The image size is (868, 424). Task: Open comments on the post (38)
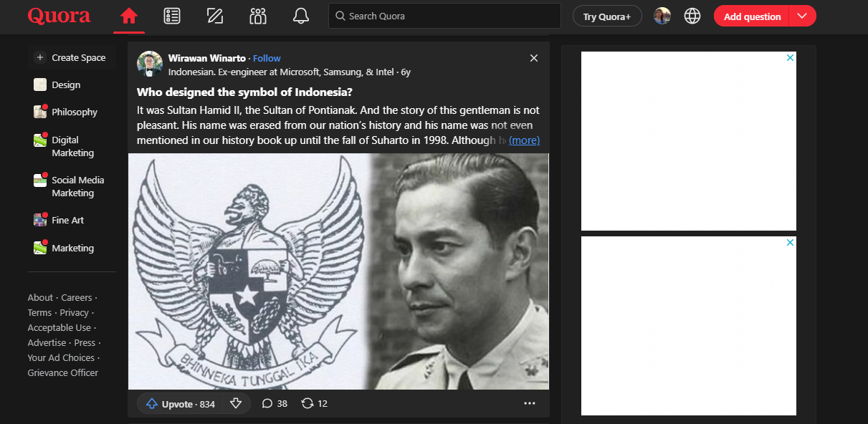(x=275, y=404)
